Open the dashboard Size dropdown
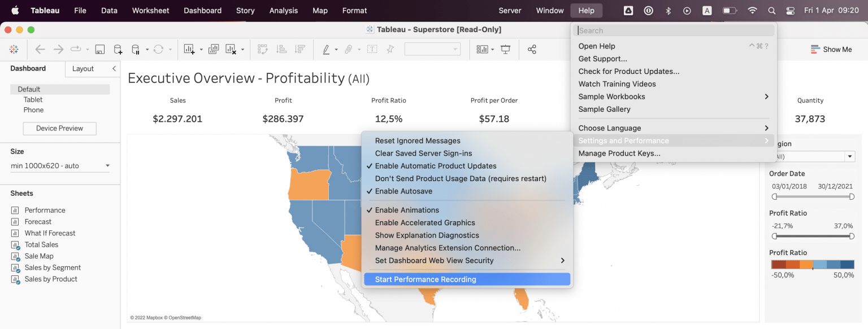 pos(59,166)
